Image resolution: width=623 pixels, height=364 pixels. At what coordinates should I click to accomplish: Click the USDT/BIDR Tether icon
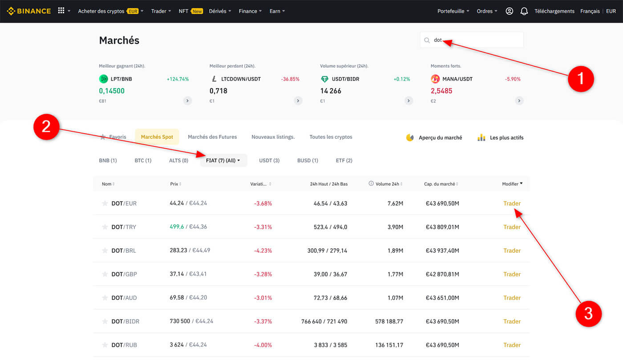tap(324, 79)
